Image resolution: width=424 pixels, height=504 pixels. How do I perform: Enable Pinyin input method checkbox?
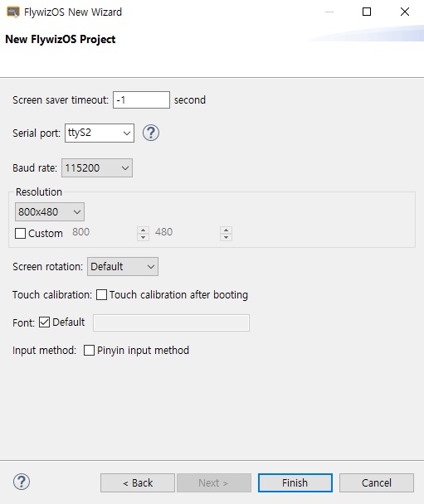pyautogui.click(x=89, y=350)
